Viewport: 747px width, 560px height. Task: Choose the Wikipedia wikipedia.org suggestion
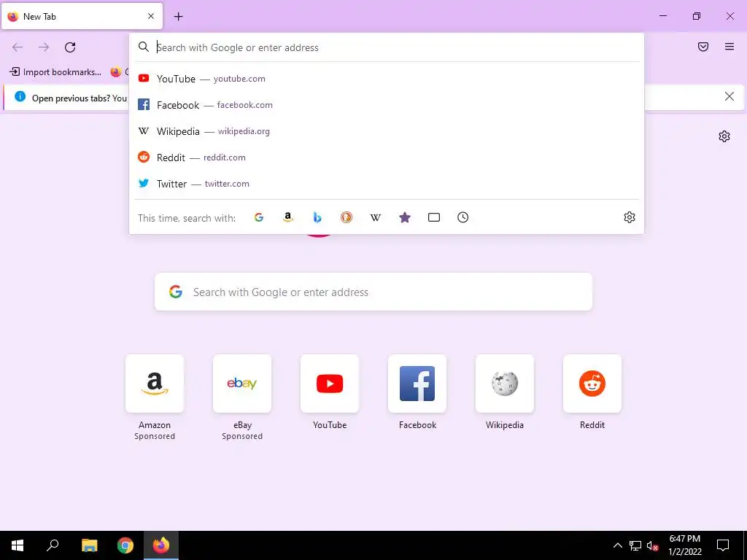387,131
